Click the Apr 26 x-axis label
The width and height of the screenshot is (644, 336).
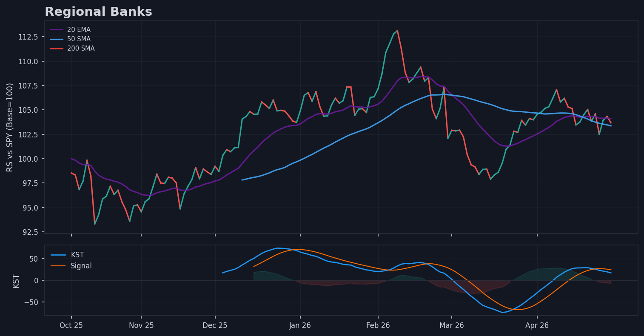(537, 325)
